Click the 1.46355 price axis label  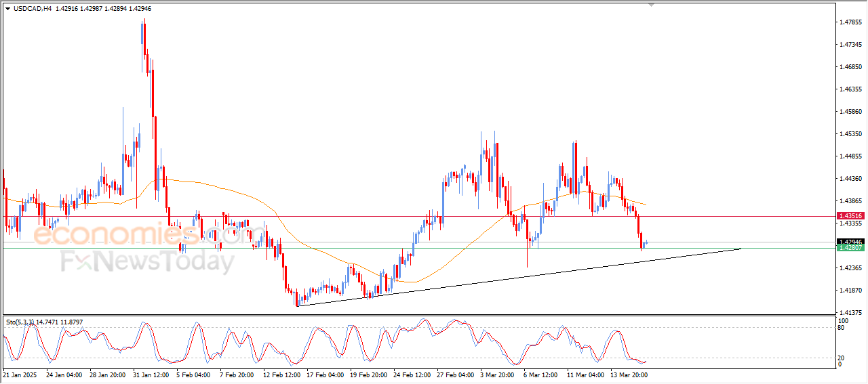(x=851, y=89)
